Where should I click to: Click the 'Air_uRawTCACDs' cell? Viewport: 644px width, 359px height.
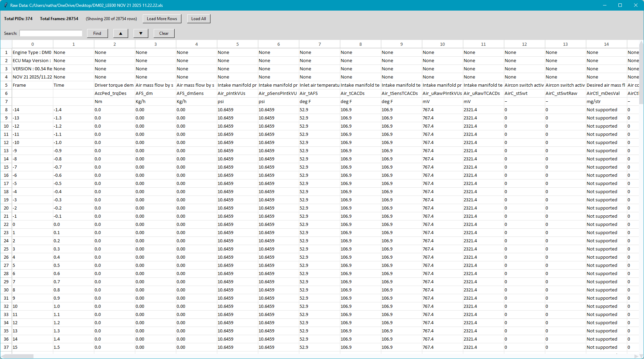pos(483,94)
